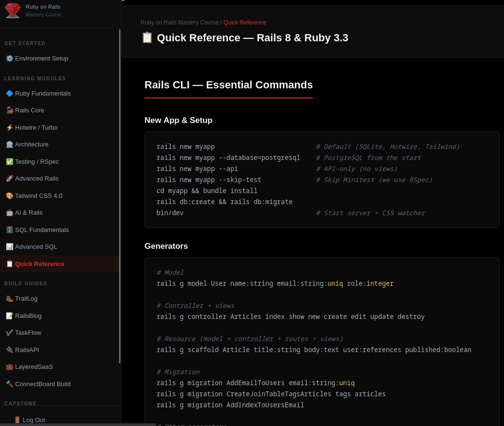Screen dimensions: 504x426
Task: Click the ConnectBoard Build hammer icon
Action: [x=10, y=384]
